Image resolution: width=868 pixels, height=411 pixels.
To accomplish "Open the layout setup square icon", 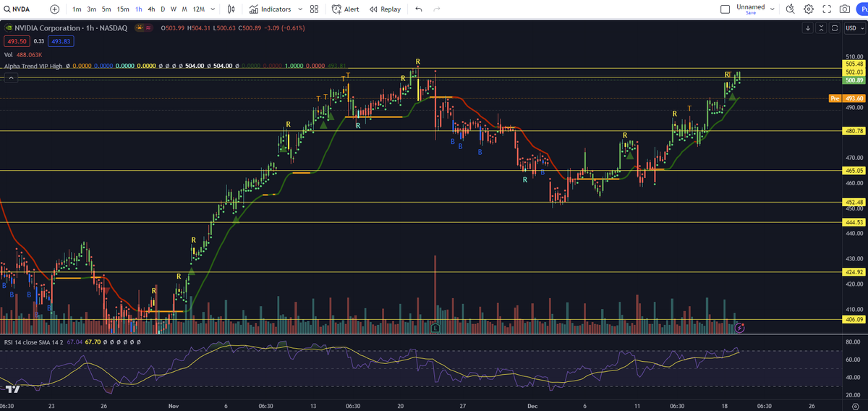I will coord(726,9).
